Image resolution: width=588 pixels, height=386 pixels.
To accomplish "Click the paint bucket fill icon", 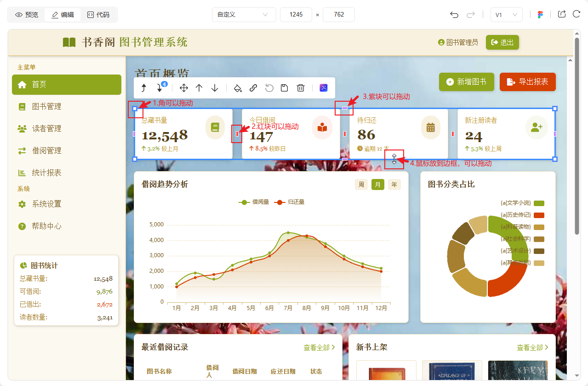I will [238, 88].
